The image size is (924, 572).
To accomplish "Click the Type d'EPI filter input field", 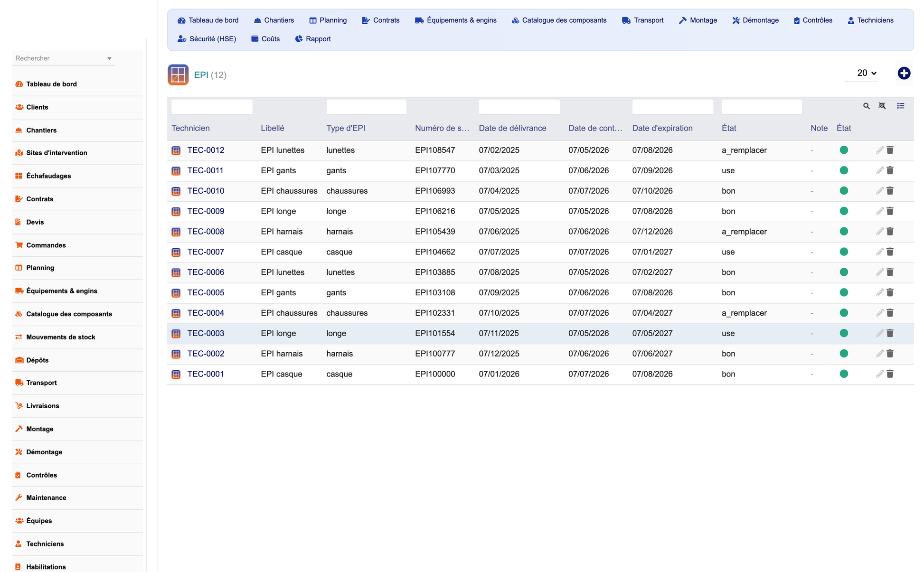I will 366,107.
